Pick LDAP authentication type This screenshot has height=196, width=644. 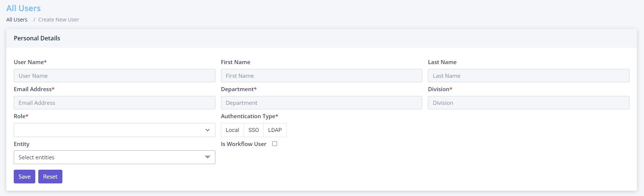tap(275, 130)
